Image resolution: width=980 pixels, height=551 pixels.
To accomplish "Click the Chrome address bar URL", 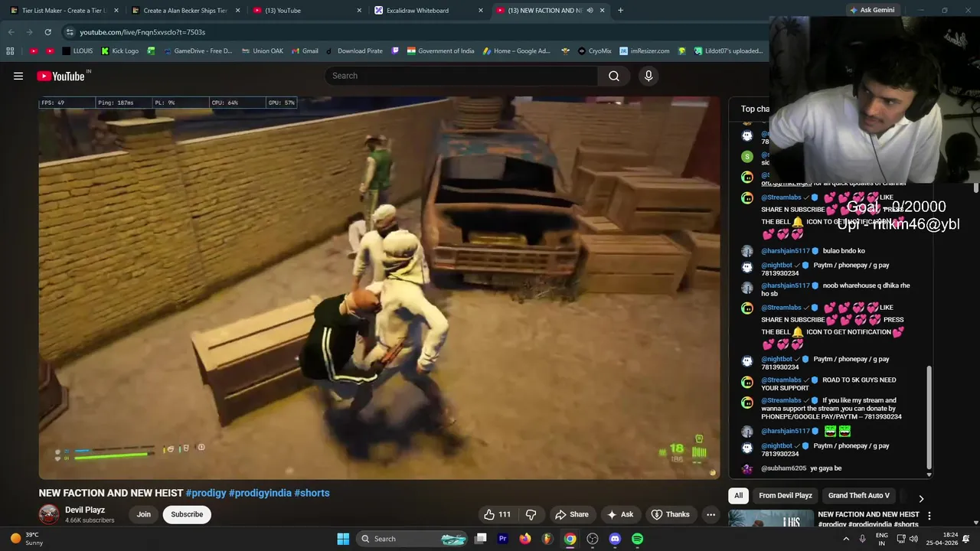I will pyautogui.click(x=142, y=32).
